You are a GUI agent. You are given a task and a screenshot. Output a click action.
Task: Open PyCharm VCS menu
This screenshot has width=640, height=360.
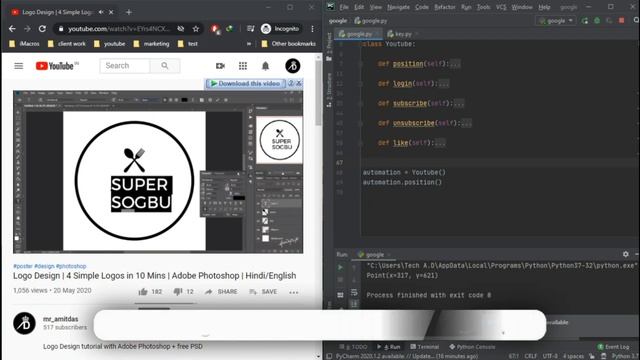point(501,7)
